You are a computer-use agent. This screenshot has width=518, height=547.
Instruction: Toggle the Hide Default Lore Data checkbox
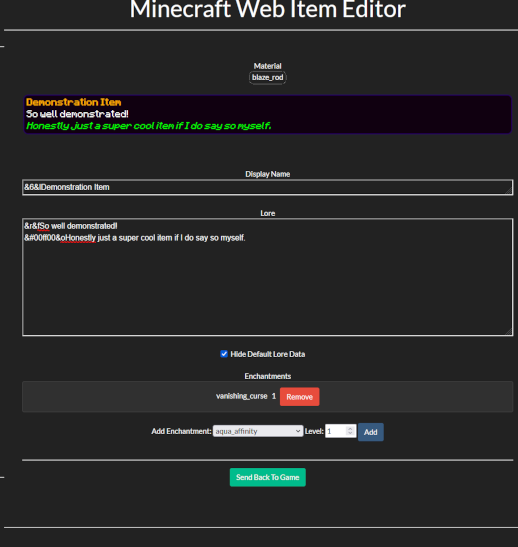point(224,354)
